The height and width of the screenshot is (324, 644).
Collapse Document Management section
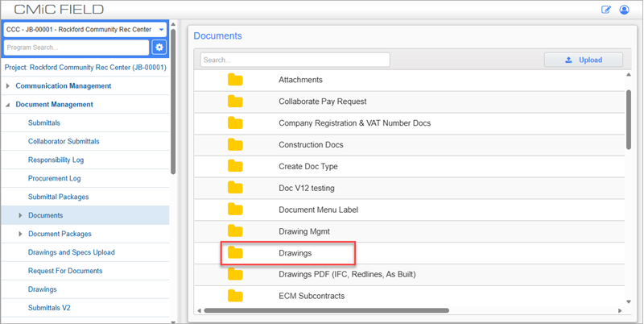[x=8, y=105]
